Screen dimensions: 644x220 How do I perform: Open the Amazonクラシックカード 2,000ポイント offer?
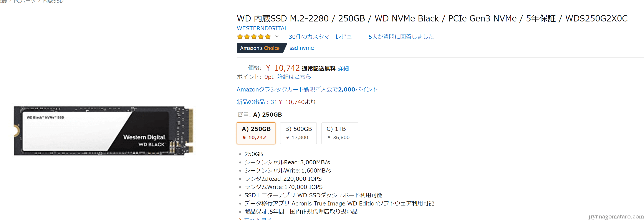pyautogui.click(x=307, y=89)
